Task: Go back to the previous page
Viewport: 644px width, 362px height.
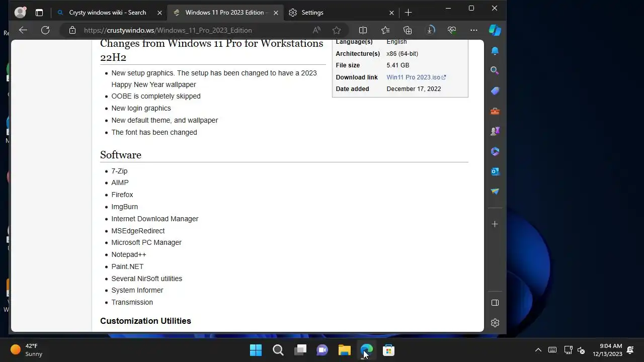Action: click(23, 30)
